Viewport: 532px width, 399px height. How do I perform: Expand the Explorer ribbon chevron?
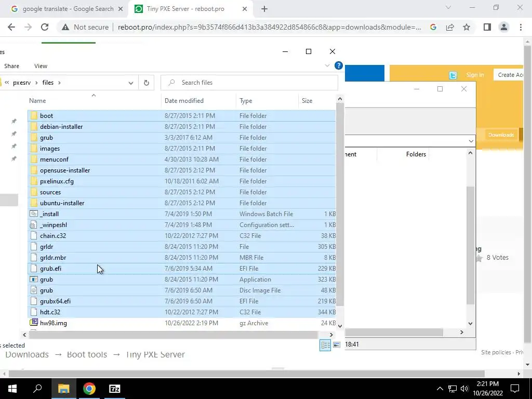pos(327,65)
